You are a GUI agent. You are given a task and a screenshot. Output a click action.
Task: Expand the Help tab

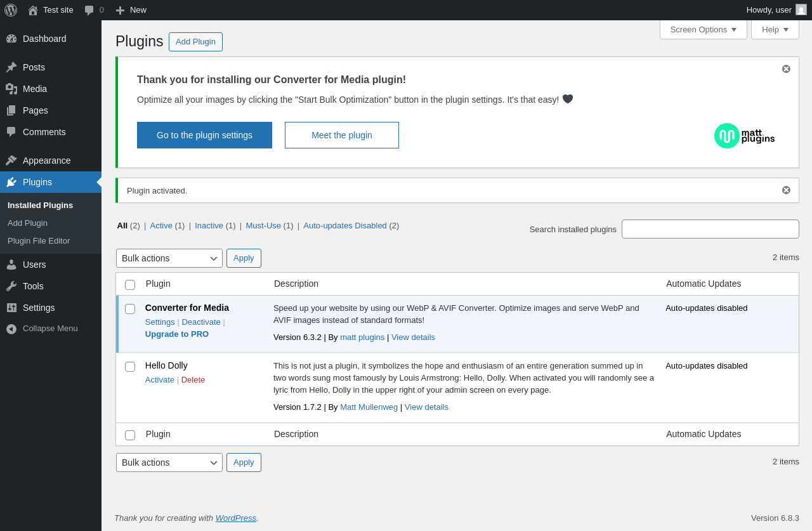[x=775, y=29]
